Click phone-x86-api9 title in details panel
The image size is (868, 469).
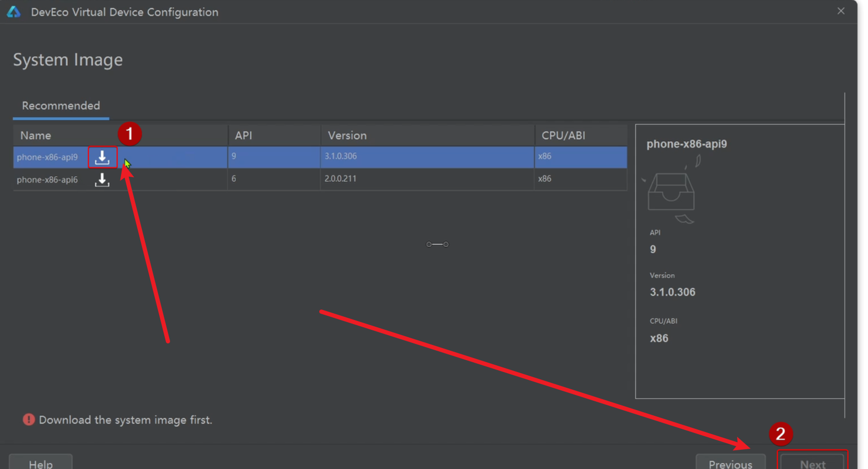click(x=686, y=144)
